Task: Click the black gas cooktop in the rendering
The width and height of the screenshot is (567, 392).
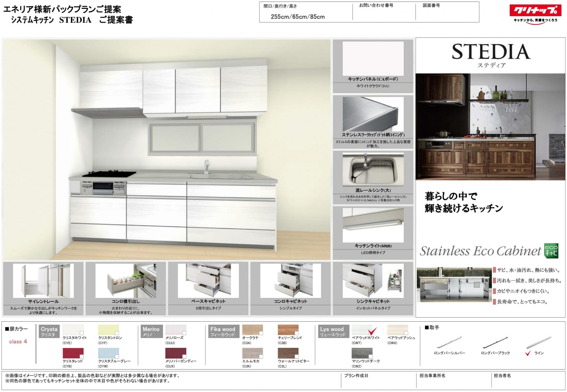Action: click(x=109, y=174)
